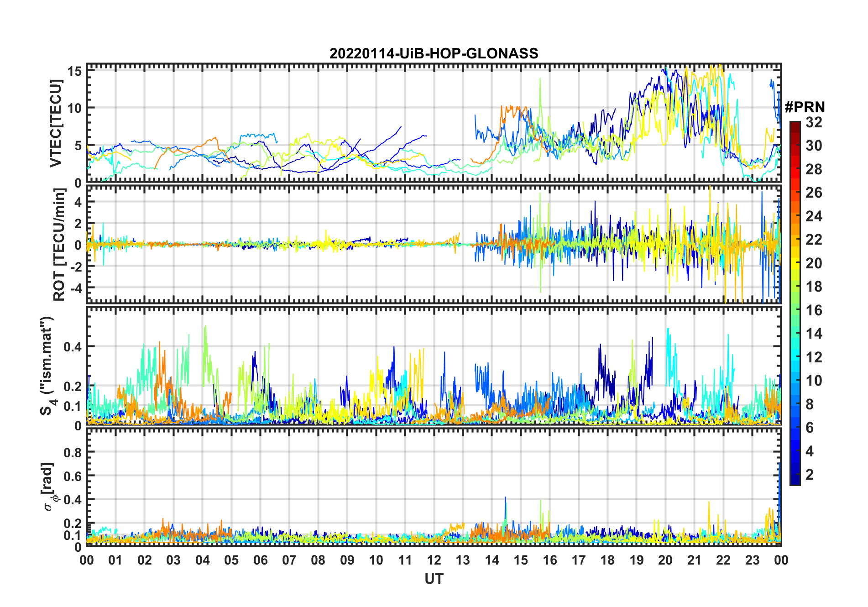Select the ROT [TECU/min] y-axis label

[58, 245]
